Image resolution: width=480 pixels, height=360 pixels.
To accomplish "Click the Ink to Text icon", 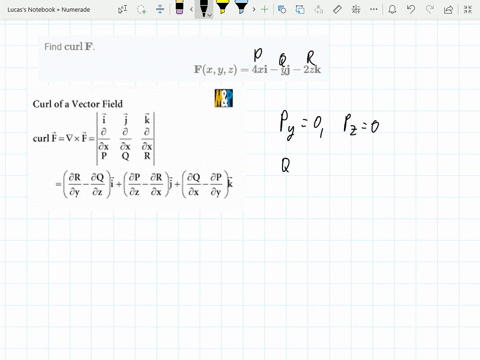I will coord(319,9).
